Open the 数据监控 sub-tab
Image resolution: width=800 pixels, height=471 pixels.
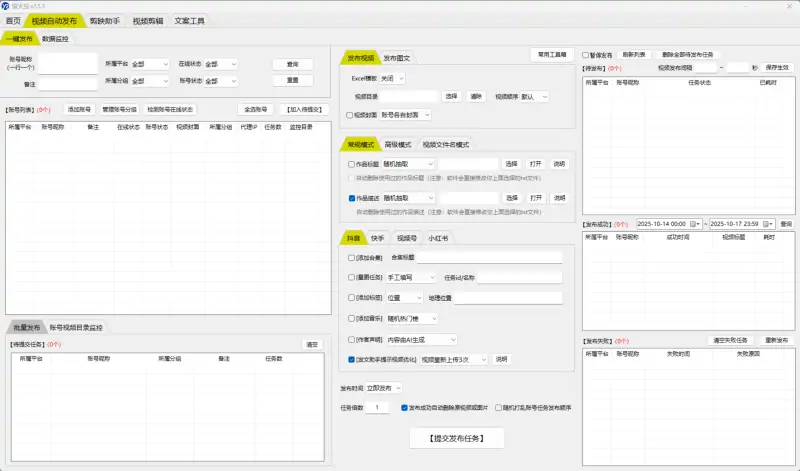(x=56, y=39)
